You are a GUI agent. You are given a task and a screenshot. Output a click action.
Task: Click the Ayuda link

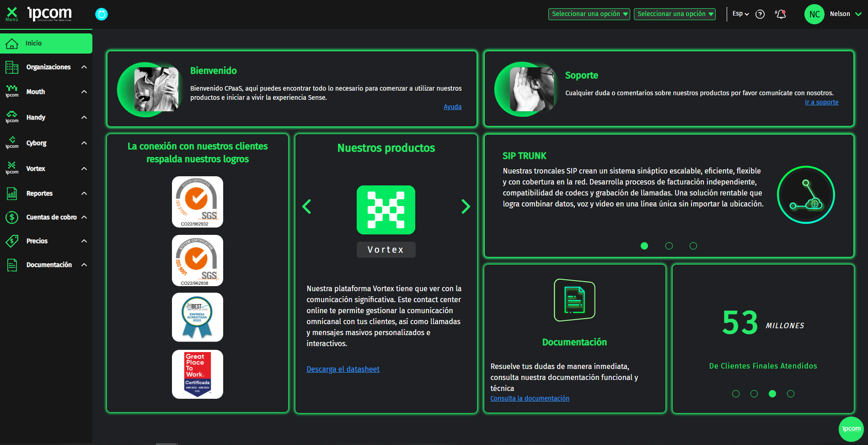pyautogui.click(x=452, y=107)
